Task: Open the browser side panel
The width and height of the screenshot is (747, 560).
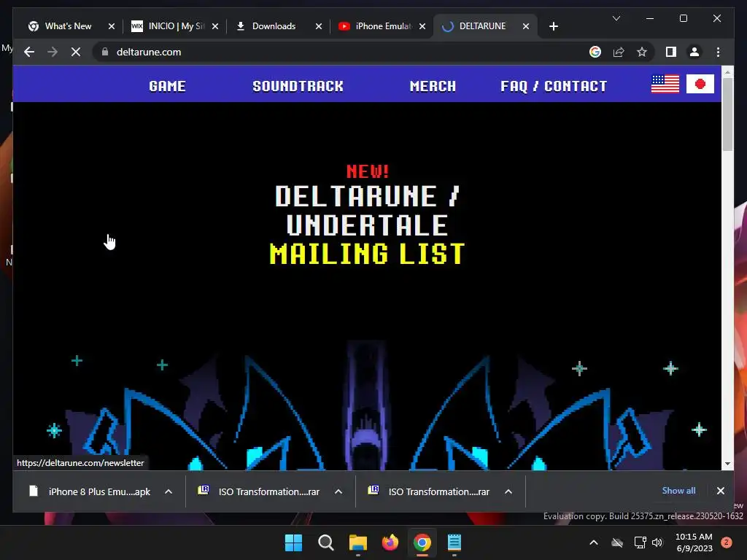Action: [671, 52]
